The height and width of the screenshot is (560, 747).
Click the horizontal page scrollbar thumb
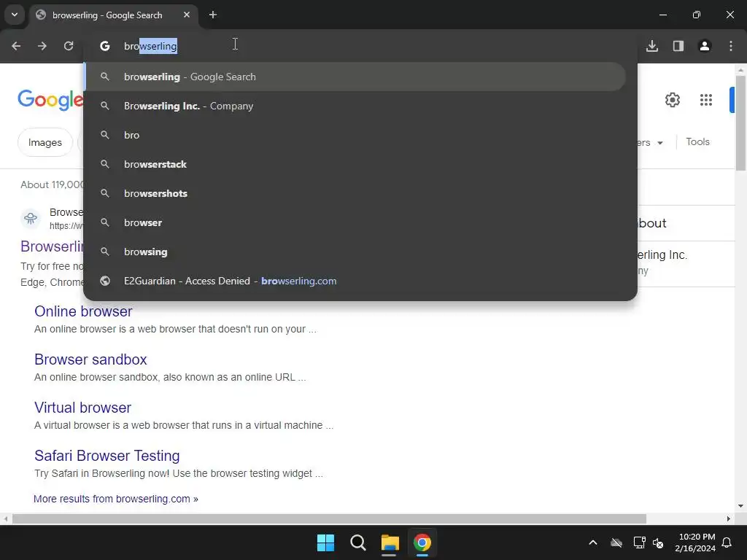tap(329, 518)
